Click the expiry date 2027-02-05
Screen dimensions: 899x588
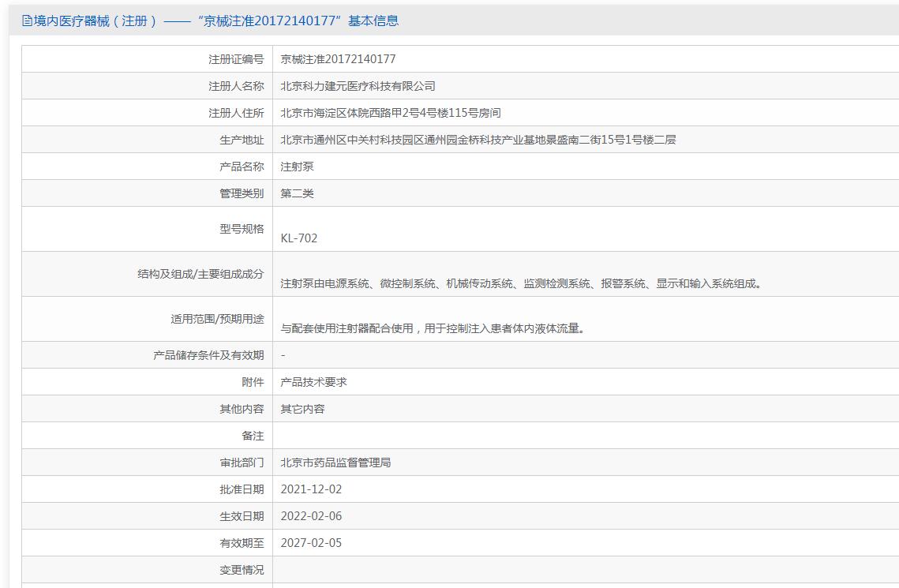click(x=311, y=543)
